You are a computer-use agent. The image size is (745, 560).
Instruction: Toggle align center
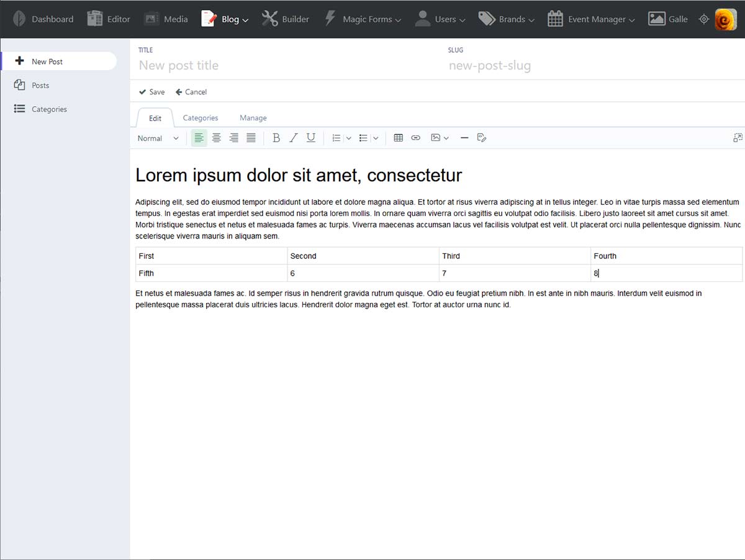[x=216, y=138]
